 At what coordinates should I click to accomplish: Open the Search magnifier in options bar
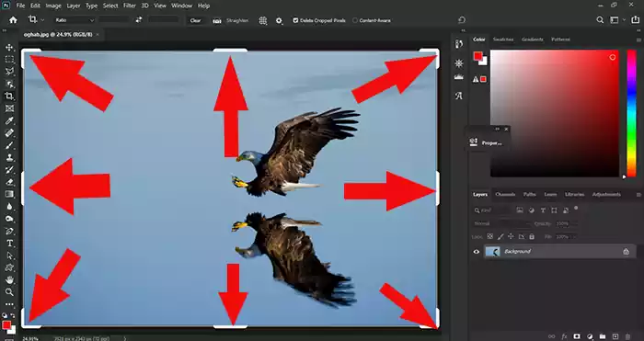coord(600,20)
